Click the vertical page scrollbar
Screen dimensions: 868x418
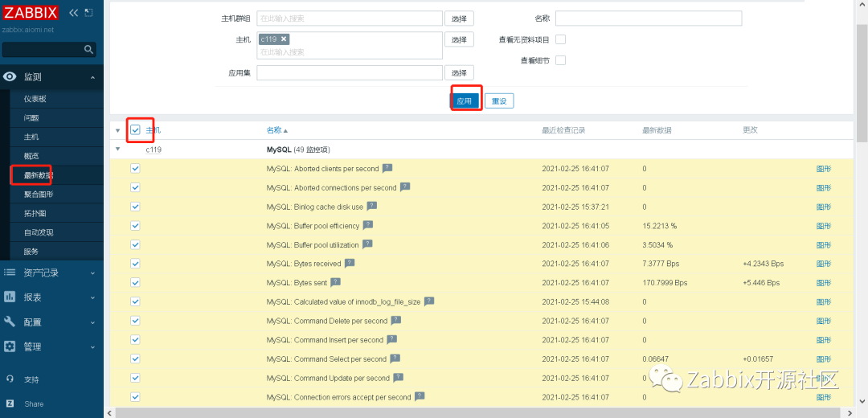tap(862, 83)
